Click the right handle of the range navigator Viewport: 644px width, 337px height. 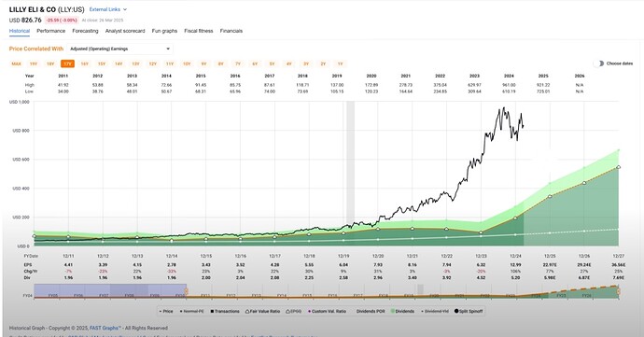pyautogui.click(x=618, y=291)
